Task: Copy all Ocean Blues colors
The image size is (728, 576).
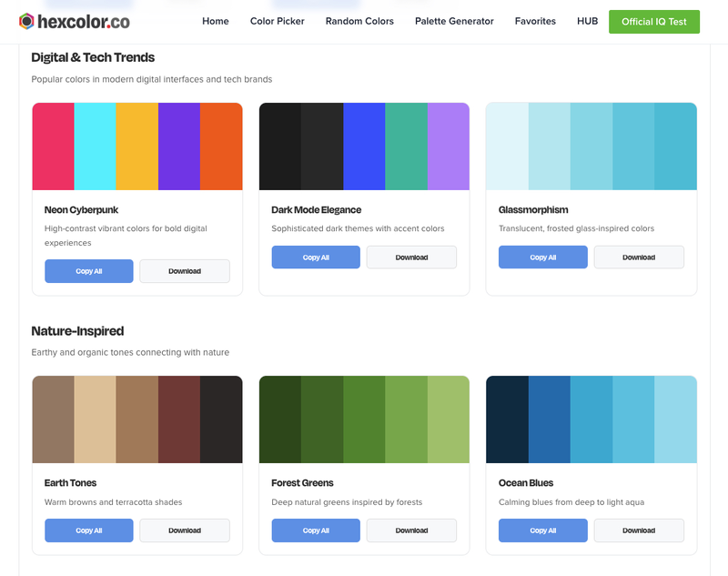Action: pyautogui.click(x=543, y=531)
